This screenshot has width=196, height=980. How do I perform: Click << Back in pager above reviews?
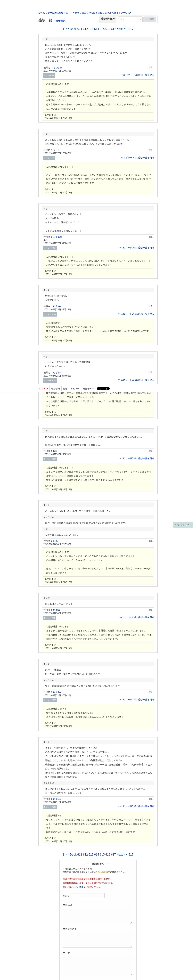tap(71, 29)
